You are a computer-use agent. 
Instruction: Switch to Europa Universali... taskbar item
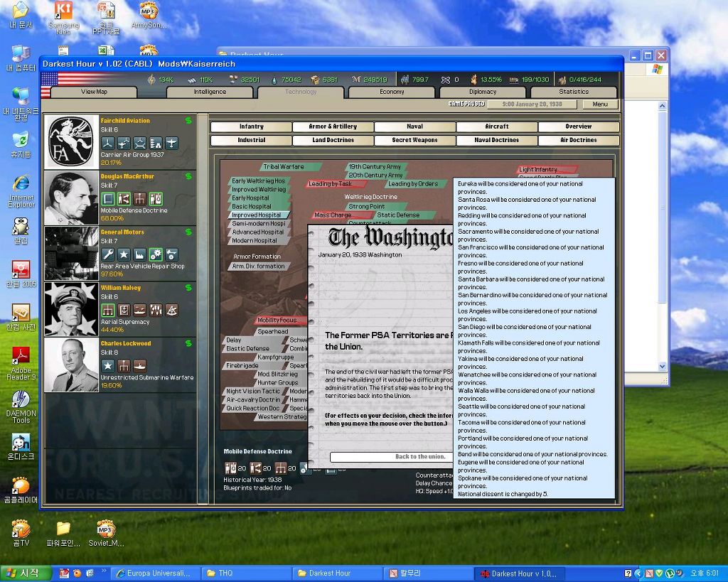click(x=157, y=573)
